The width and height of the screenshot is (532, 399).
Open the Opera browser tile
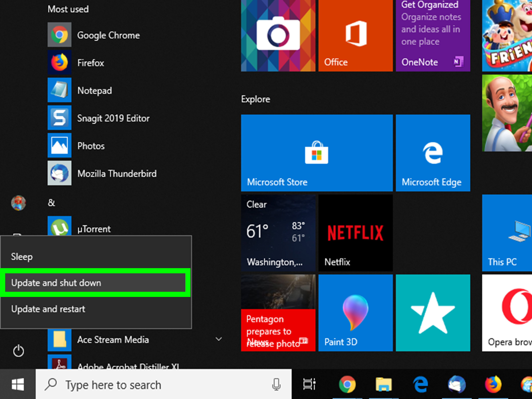click(x=507, y=313)
